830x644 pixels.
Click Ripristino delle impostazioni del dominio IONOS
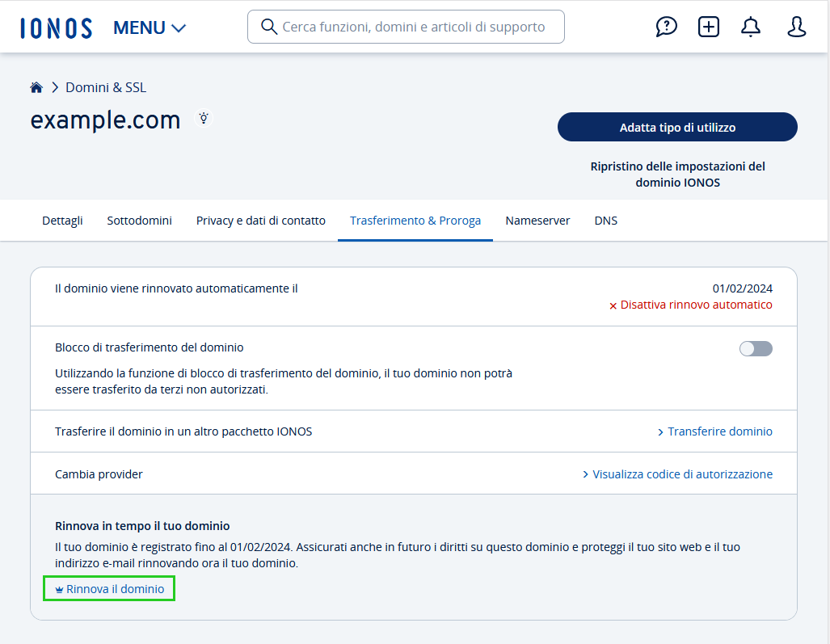(677, 174)
